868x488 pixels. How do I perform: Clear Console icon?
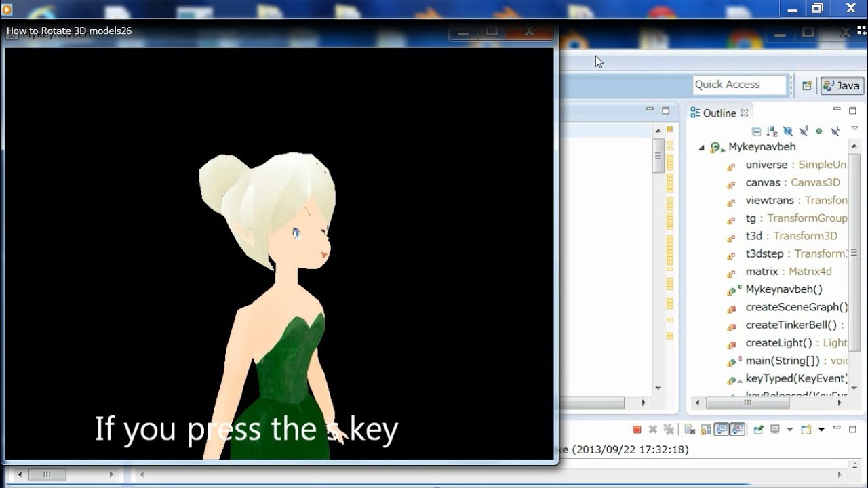[x=689, y=430]
